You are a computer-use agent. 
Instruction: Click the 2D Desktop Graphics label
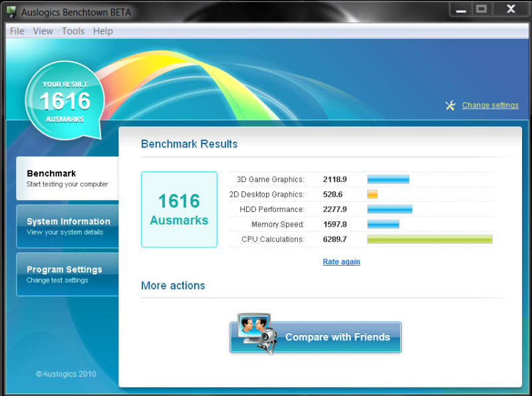(x=267, y=194)
